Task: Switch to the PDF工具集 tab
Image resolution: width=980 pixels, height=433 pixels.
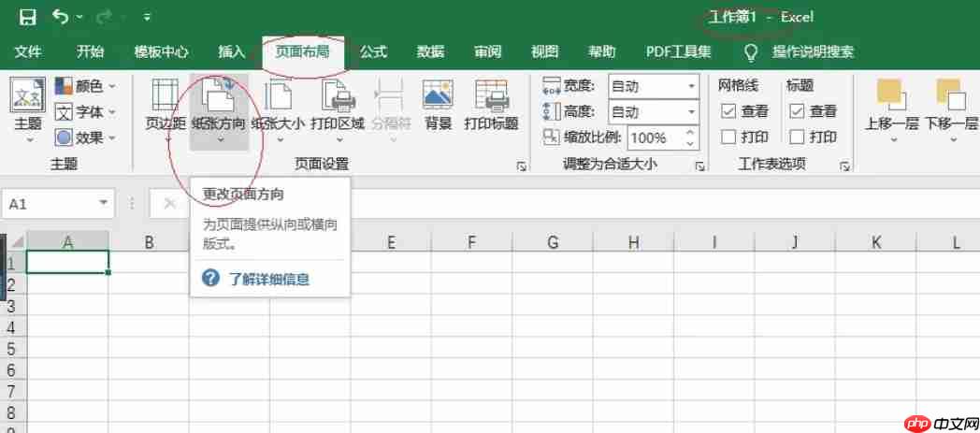Action: [x=678, y=51]
